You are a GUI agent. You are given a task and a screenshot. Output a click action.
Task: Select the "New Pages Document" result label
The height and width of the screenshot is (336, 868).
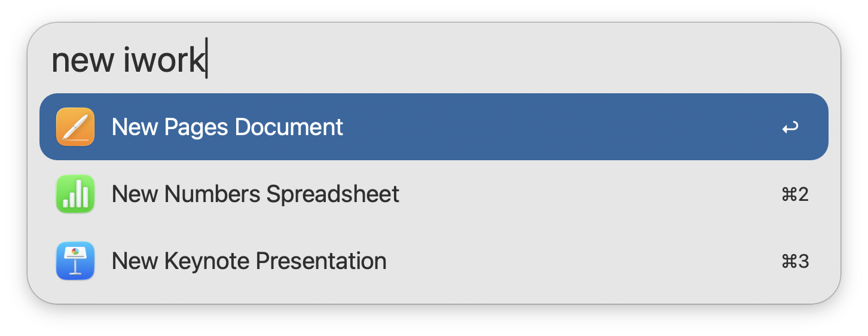(x=227, y=127)
